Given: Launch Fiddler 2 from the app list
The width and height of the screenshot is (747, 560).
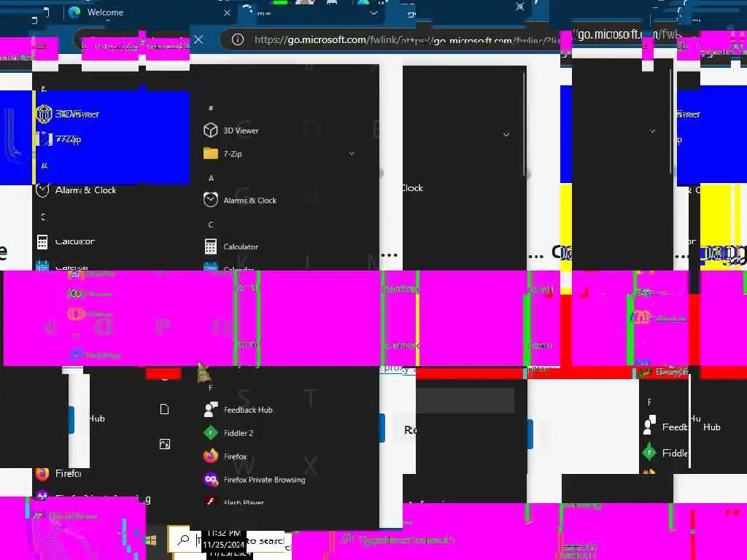Looking at the screenshot, I should (x=228, y=433).
